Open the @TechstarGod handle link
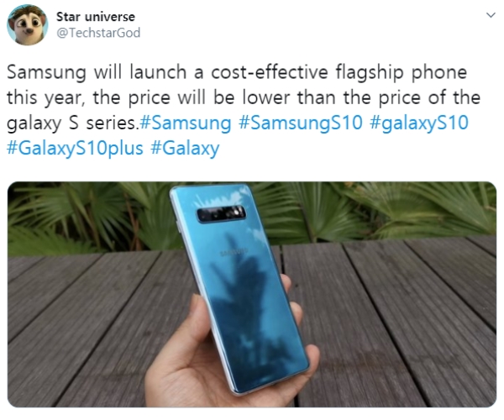The width and height of the screenshot is (504, 420). pos(98,33)
